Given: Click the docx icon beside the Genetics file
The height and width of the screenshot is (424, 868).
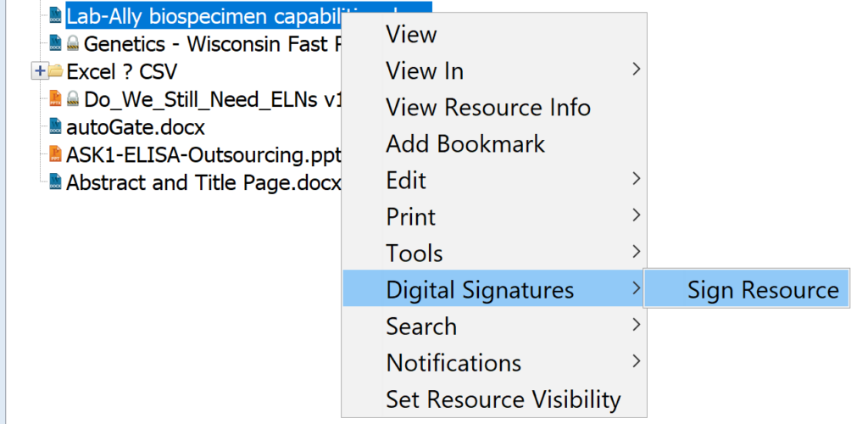Looking at the screenshot, I should (x=56, y=43).
